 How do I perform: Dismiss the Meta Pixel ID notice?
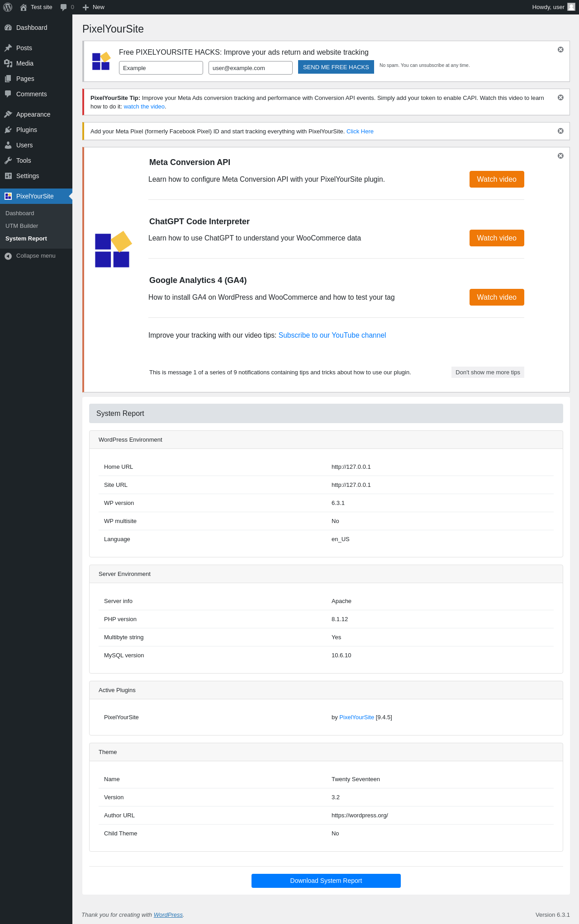coord(560,131)
